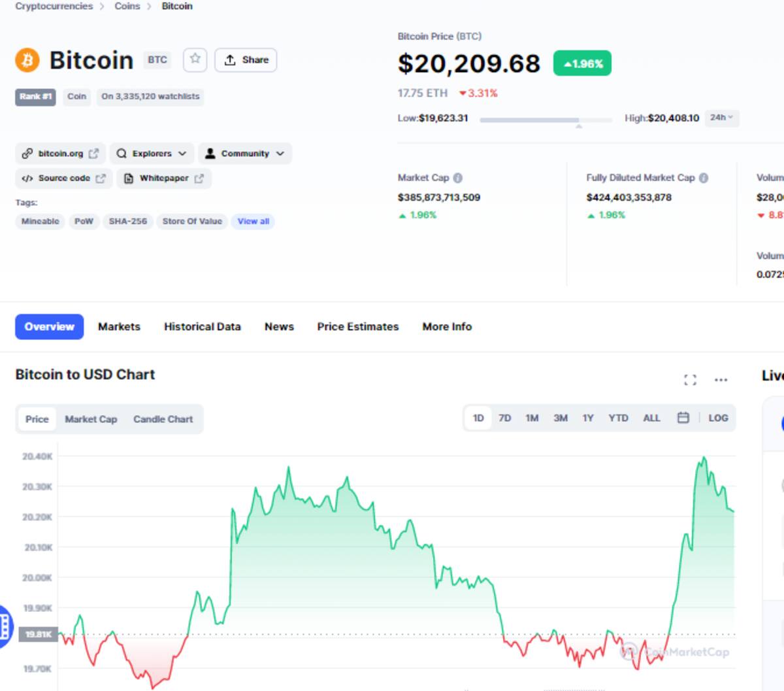The height and width of the screenshot is (691, 784).
Task: Open fullscreen chart view icon
Action: point(690,380)
